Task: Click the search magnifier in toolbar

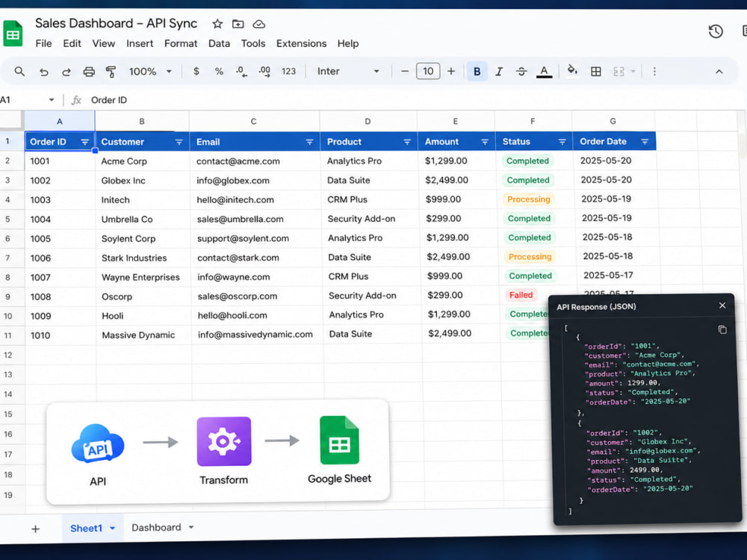Action: [x=19, y=72]
